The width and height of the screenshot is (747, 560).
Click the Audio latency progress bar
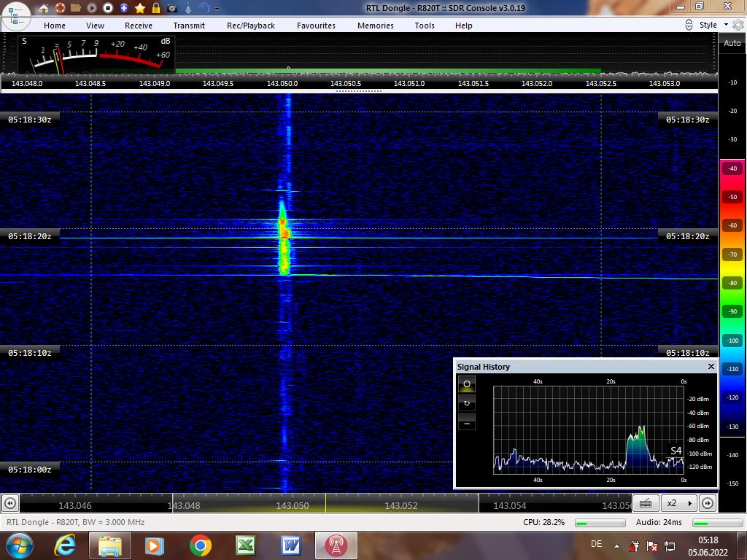(718, 523)
